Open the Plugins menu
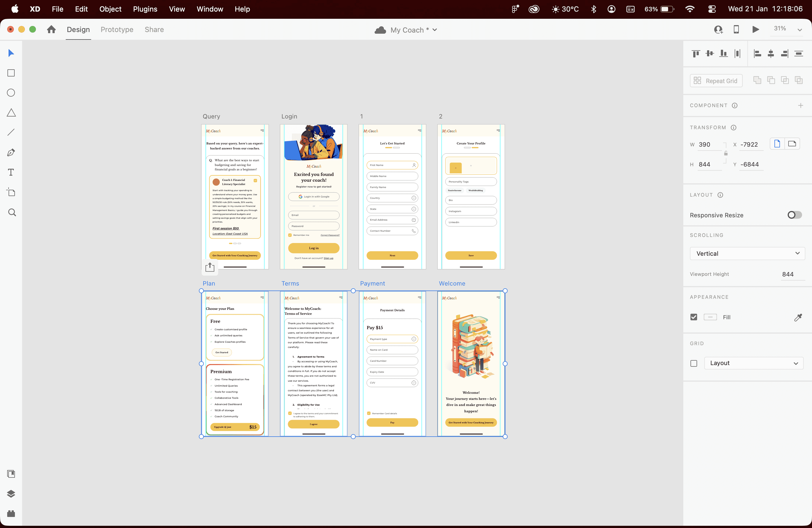 (145, 9)
